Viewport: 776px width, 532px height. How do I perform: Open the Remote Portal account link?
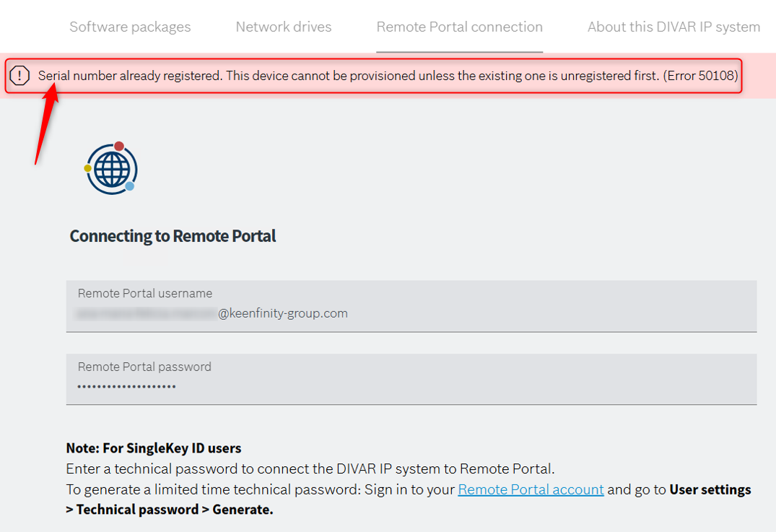(531, 489)
